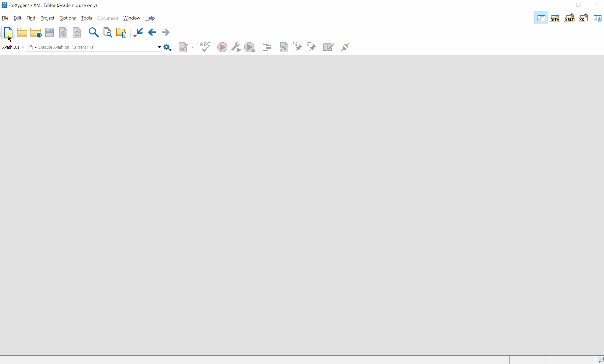The image size is (604, 364).
Task: Click the Open URL folder-globe icon
Action: [36, 32]
